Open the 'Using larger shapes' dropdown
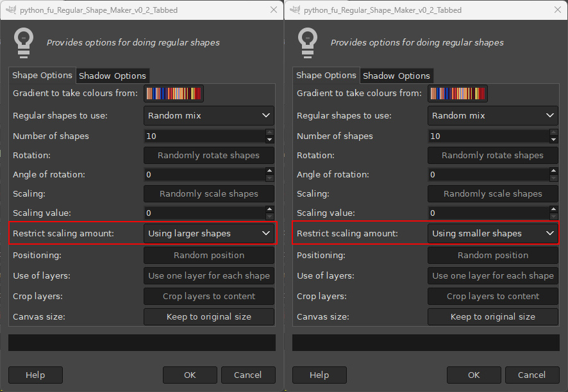 click(209, 233)
